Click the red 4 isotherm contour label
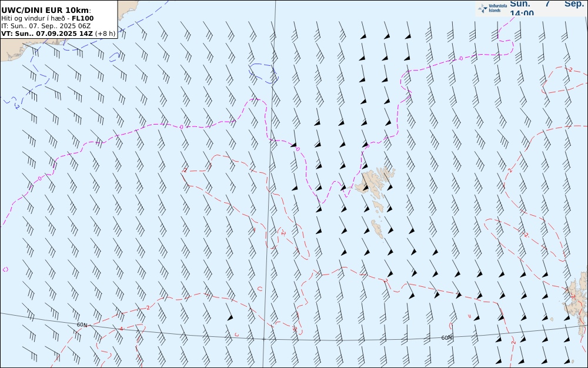Screen dimensions: 588x368 (x=121, y=329)
